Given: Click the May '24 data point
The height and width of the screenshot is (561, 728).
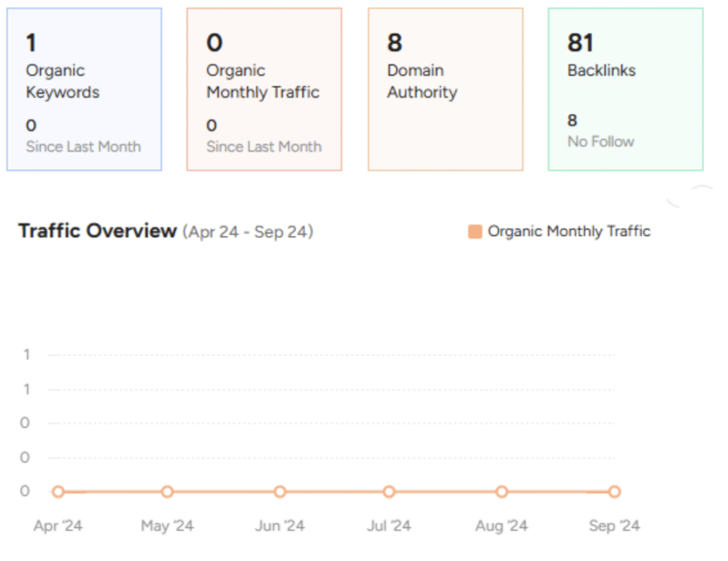Looking at the screenshot, I should [x=167, y=491].
